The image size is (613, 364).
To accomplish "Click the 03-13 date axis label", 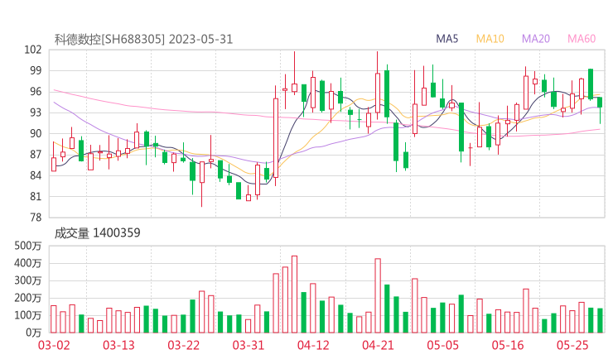I will pyautogui.click(x=118, y=345).
